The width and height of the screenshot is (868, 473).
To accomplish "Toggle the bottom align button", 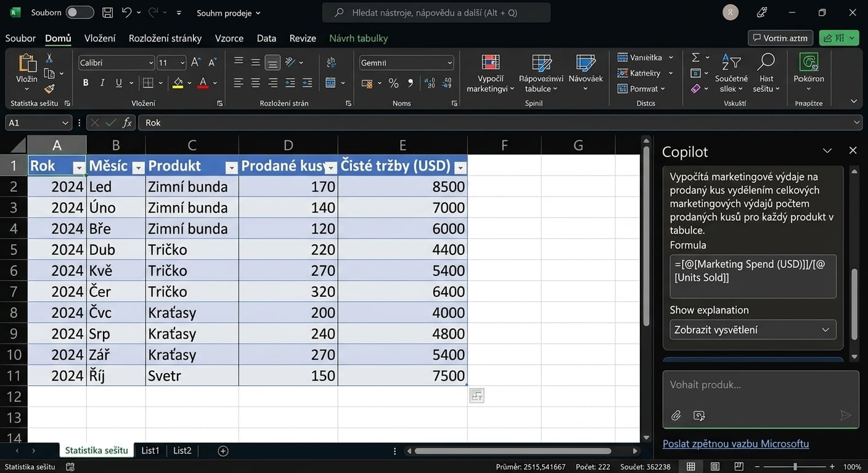I will (272, 62).
